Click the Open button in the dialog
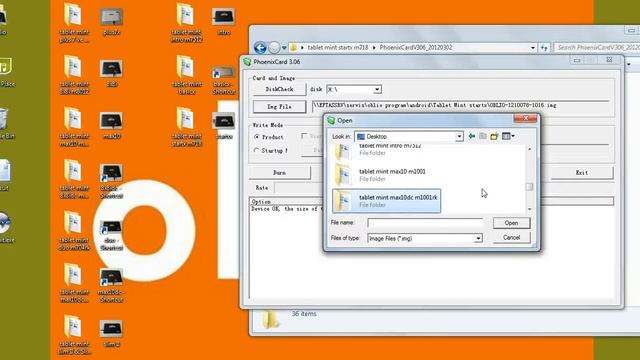 click(511, 223)
